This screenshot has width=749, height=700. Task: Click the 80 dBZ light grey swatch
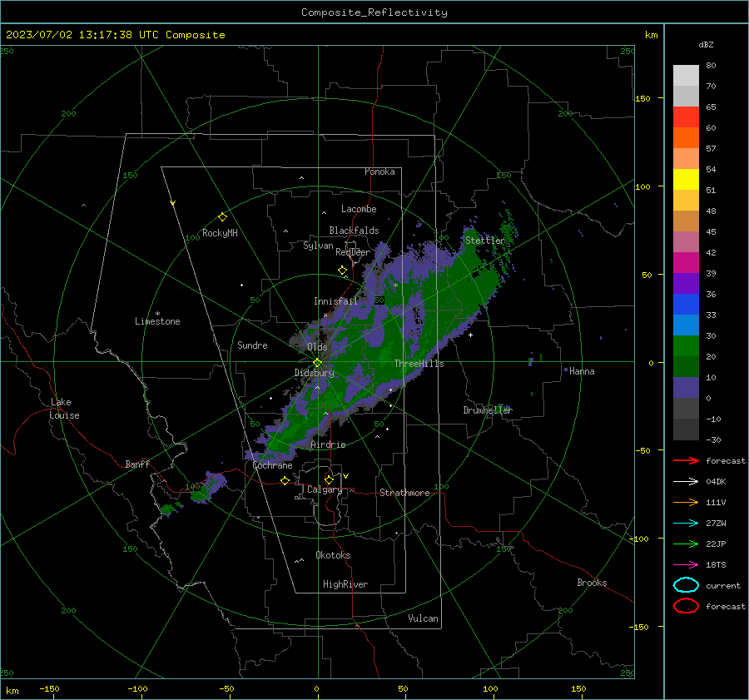point(686,76)
